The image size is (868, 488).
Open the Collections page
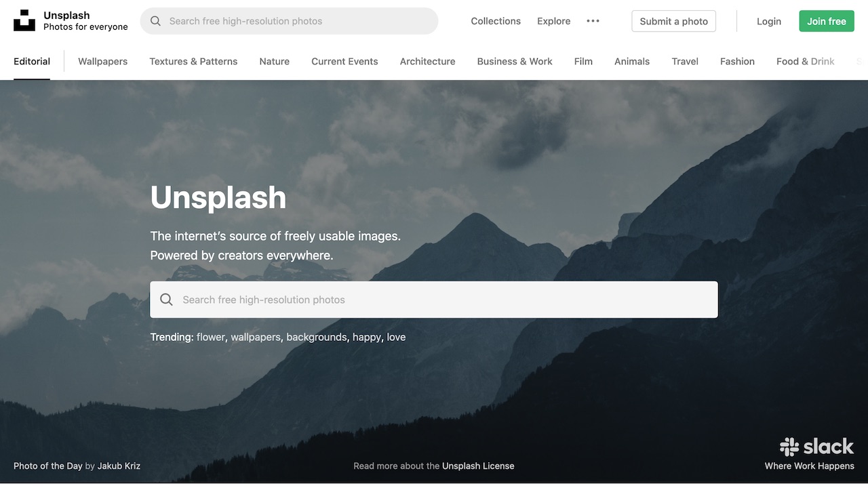pyautogui.click(x=496, y=21)
